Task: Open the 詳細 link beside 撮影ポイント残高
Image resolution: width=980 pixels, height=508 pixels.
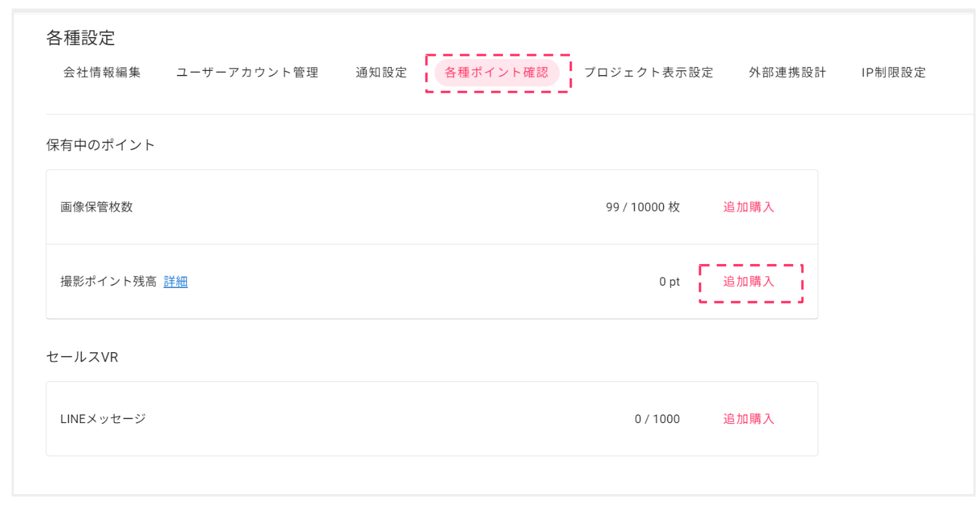Action: coord(176,282)
